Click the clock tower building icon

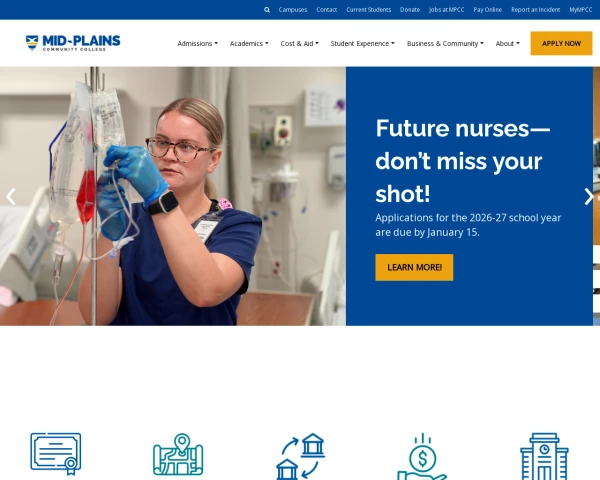point(544,456)
